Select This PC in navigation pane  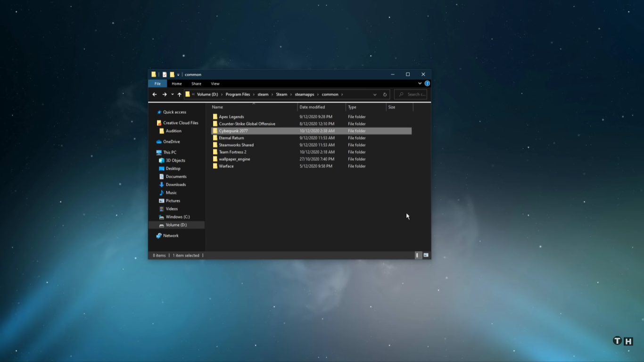tap(170, 153)
